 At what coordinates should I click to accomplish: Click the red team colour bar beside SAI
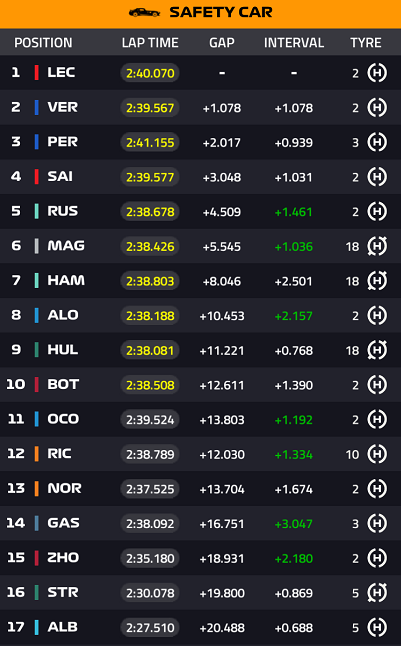tap(37, 177)
